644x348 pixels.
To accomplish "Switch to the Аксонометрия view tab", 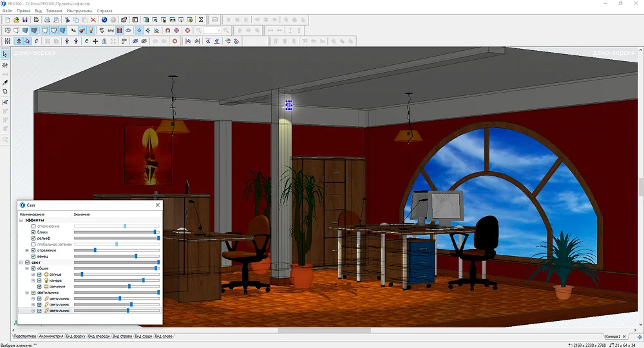I will click(51, 336).
